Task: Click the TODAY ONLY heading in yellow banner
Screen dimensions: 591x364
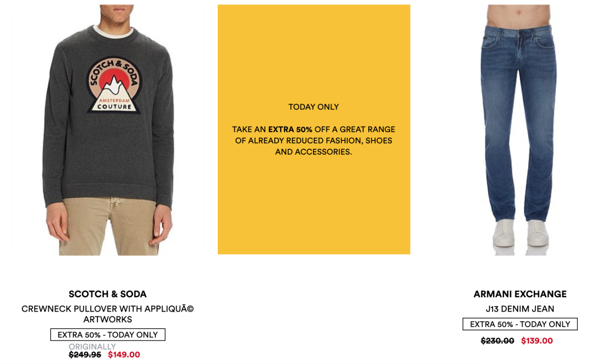Action: tap(314, 107)
